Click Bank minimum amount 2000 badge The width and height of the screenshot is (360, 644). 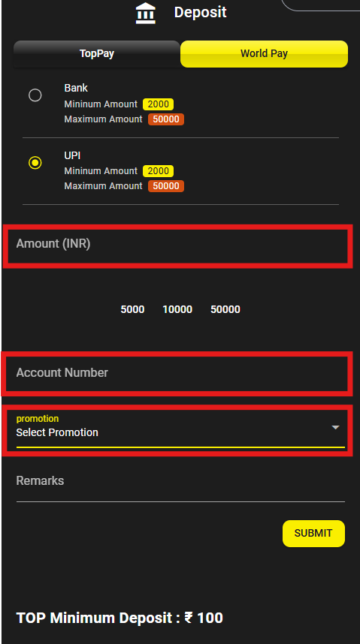(x=158, y=104)
